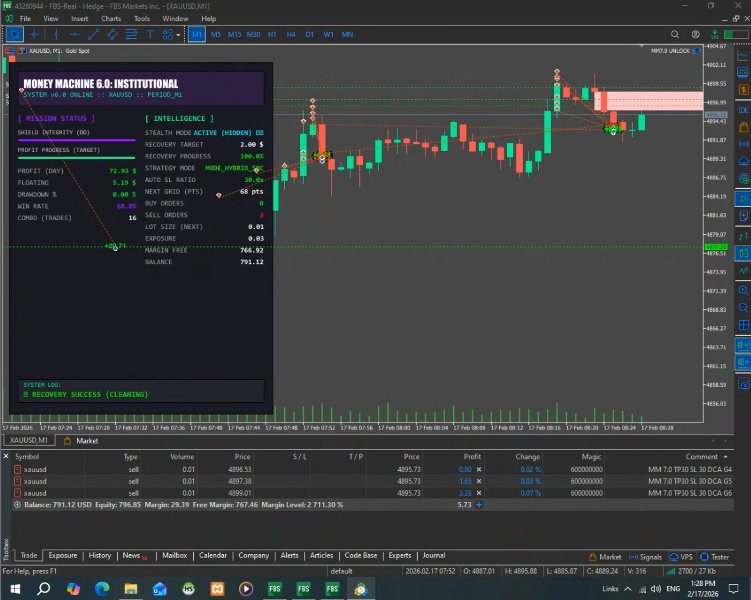This screenshot has height=600, width=751.
Task: Select the horizontal line drawing tool
Action: (75, 34)
